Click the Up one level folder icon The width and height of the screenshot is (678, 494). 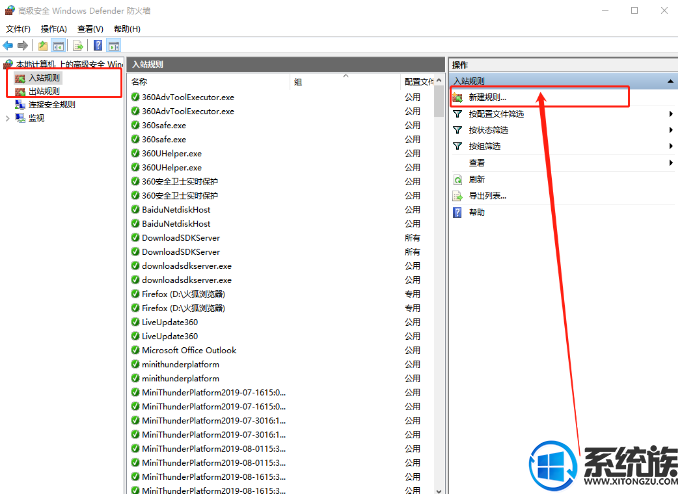43,45
